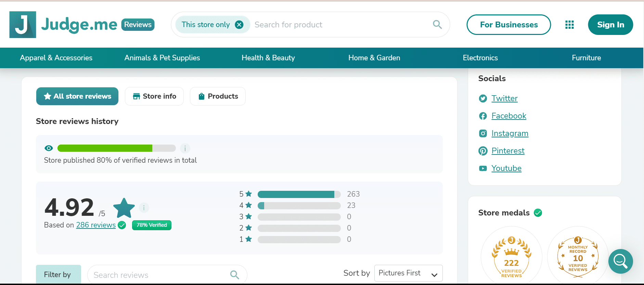
Task: Click the Judge.me wordmark
Action: pyautogui.click(x=79, y=25)
